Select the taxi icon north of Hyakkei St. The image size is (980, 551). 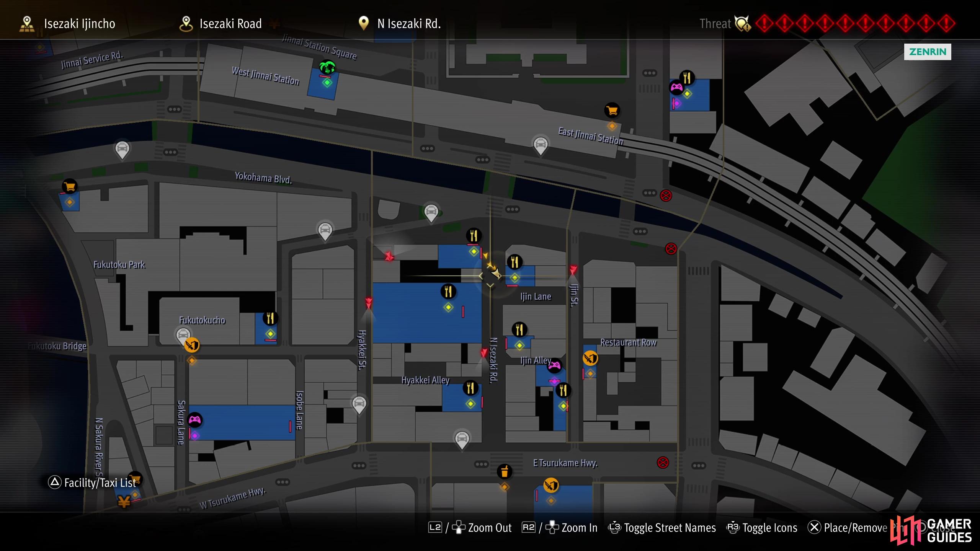[325, 231]
